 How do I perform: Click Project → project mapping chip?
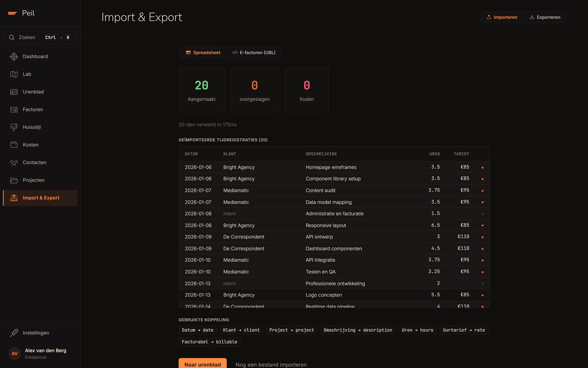pyautogui.click(x=292, y=330)
